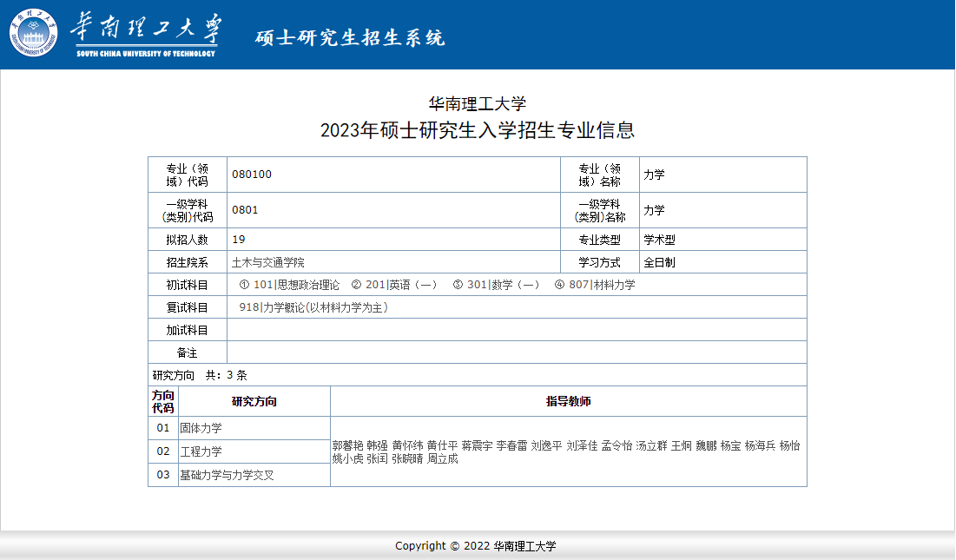Click the 2023年硕士研究生入学招生专业信息 heading

[478, 129]
